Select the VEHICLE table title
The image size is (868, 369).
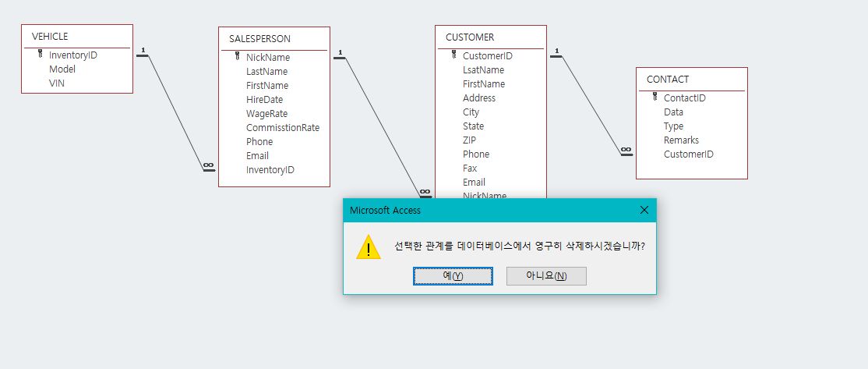point(50,37)
